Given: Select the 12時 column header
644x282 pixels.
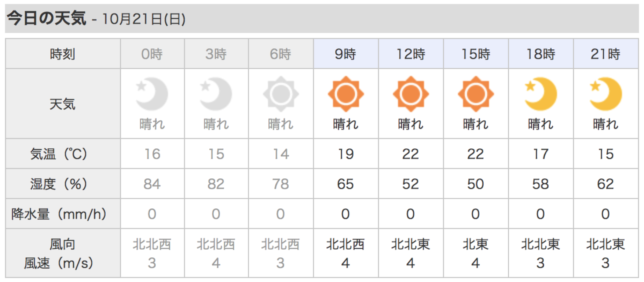Looking at the screenshot, I should [411, 54].
